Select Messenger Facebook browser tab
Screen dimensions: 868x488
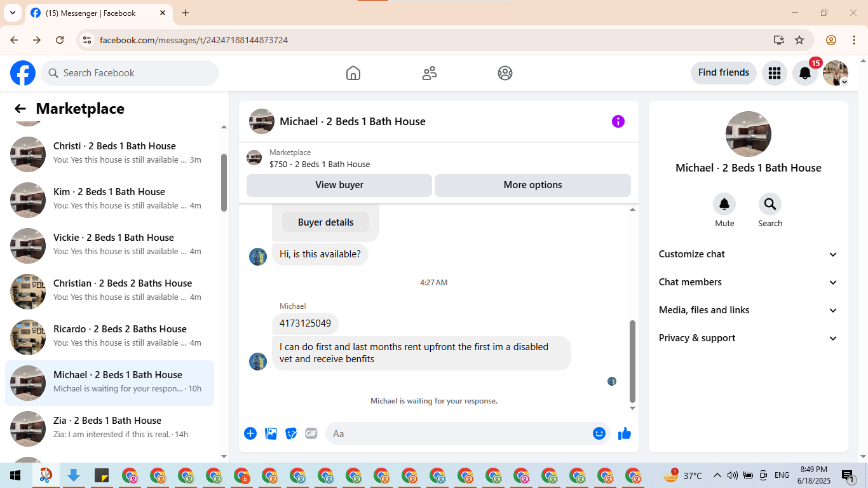coord(98,13)
